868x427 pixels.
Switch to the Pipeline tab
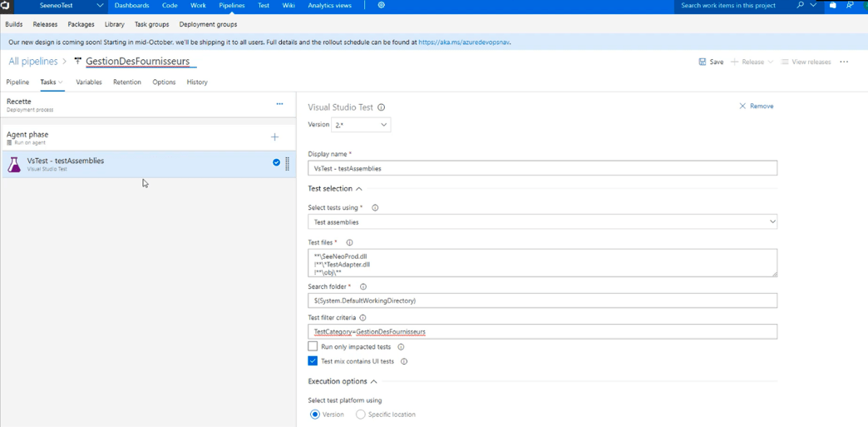point(17,82)
